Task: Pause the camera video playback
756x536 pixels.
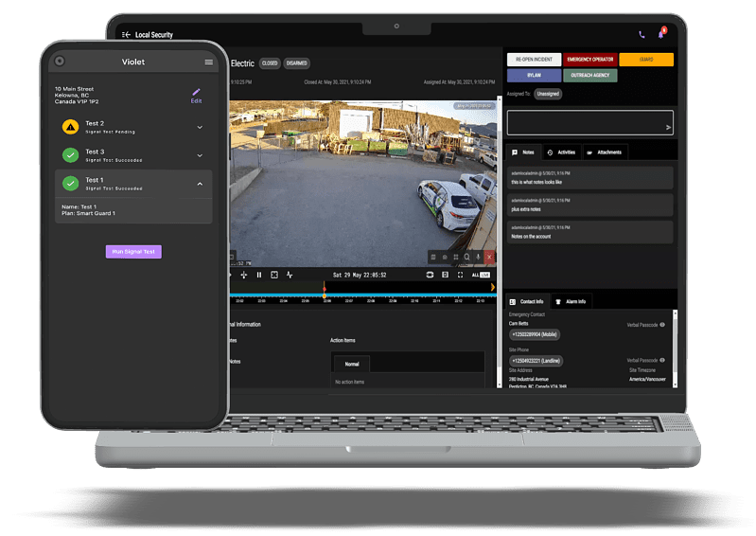Action: (259, 275)
